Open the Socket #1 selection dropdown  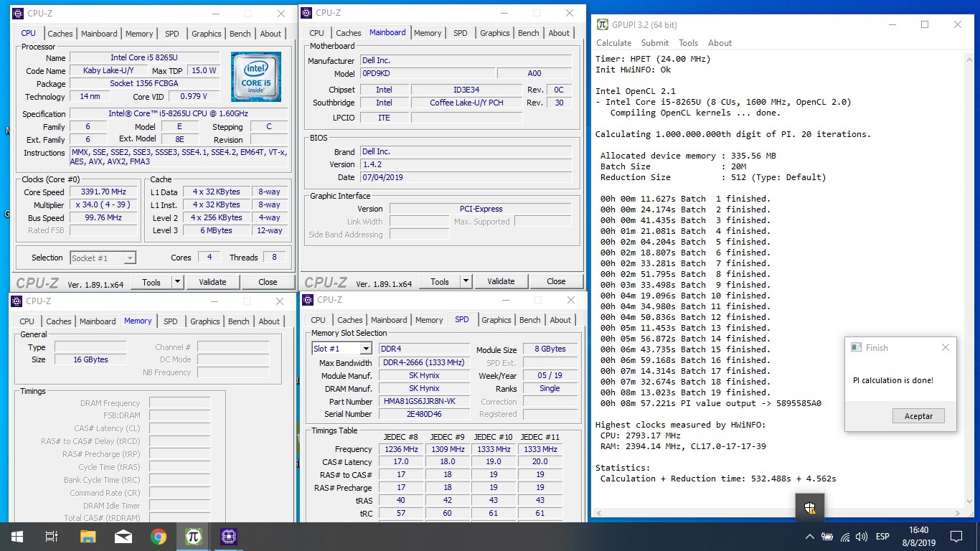(103, 258)
